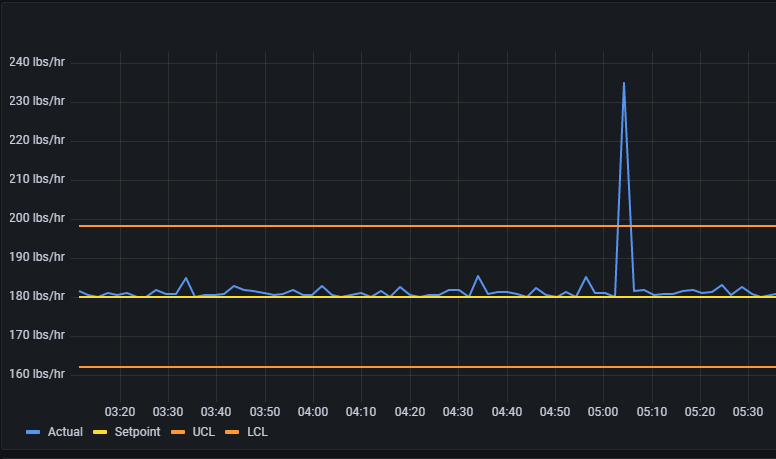This screenshot has height=459, width=776.
Task: Click the 170 lbs/hr y-axis label
Action: point(37,335)
